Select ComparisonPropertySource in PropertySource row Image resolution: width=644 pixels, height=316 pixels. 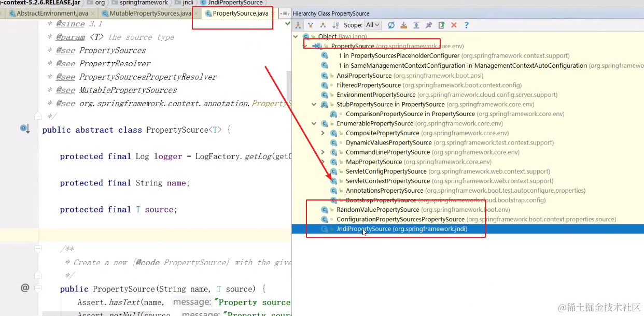pyautogui.click(x=447, y=114)
